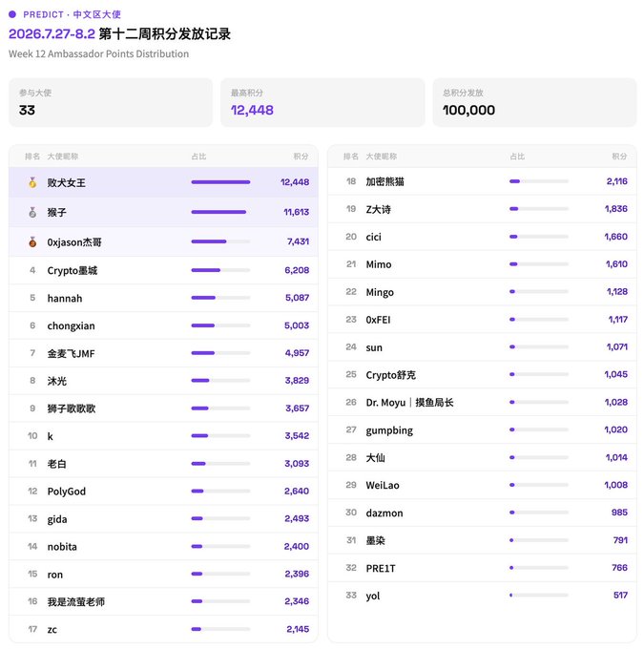
Task: Click the score 2,145 in zc's row
Action: tap(298, 629)
